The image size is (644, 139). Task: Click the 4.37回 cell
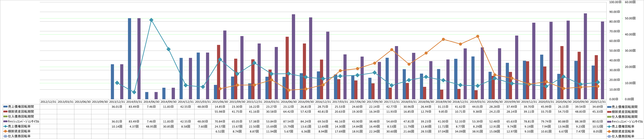[134, 127]
